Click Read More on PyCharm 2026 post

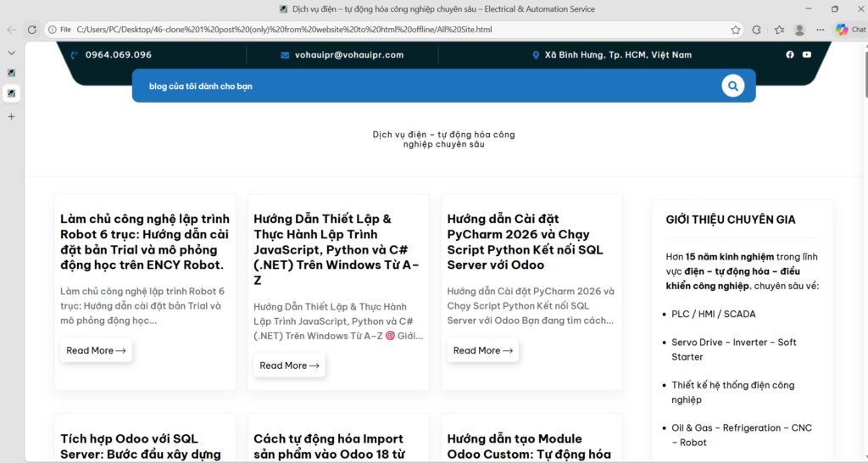482,350
